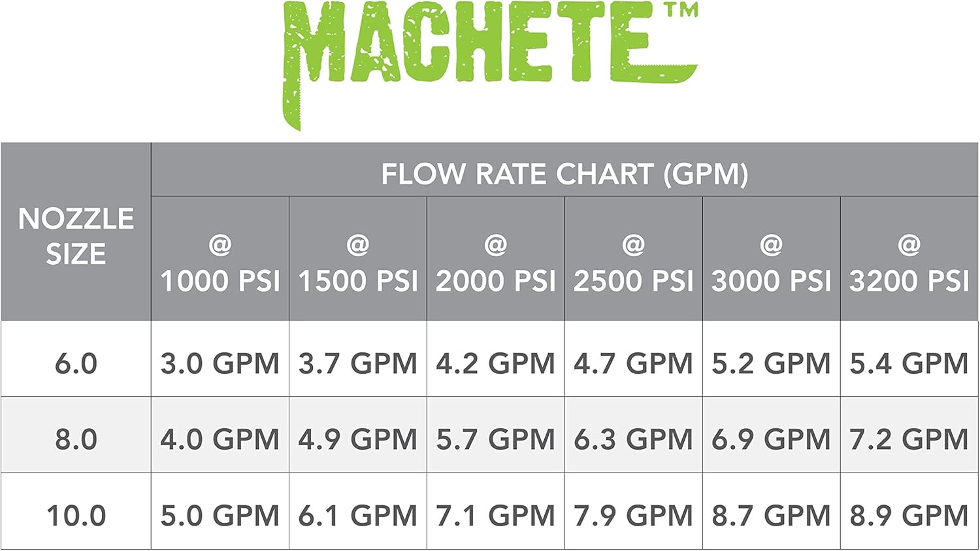The height and width of the screenshot is (551, 980).
Task: Select the Flow Rate Chart (GPM) heading
Action: (x=564, y=174)
